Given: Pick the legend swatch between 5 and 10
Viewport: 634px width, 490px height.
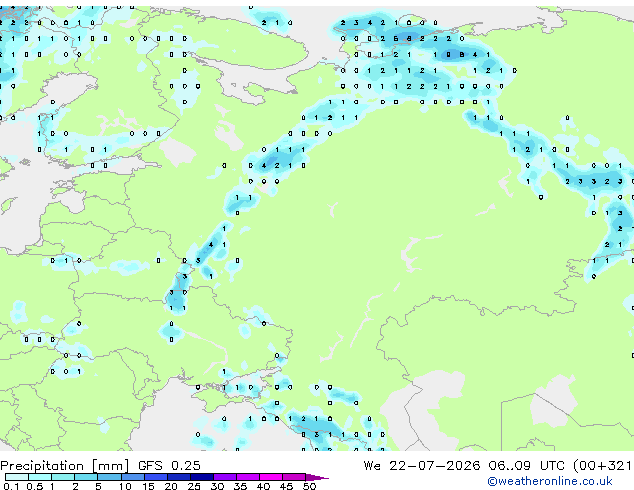Looking at the screenshot, I should [x=109, y=477].
